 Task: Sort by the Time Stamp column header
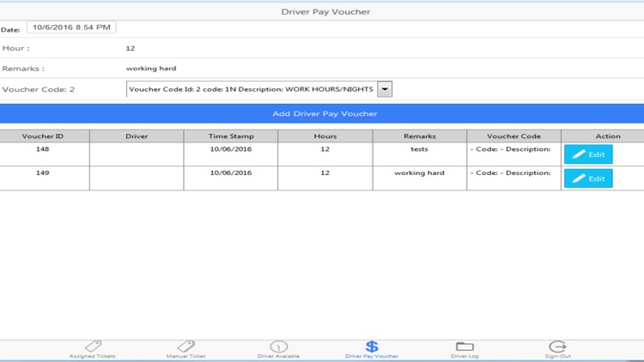(x=231, y=136)
